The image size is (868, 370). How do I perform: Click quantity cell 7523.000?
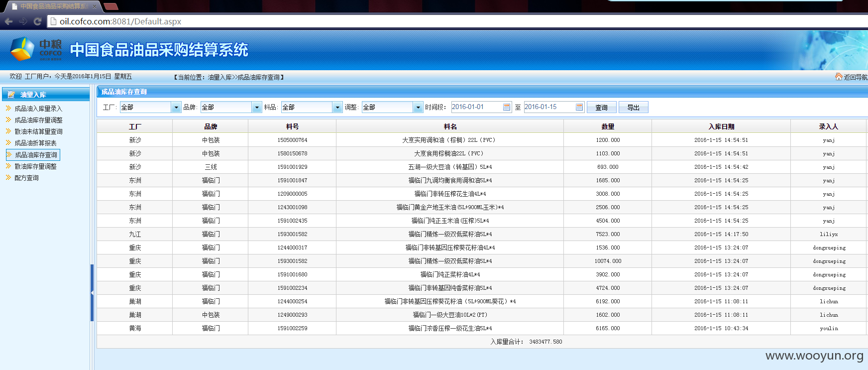click(608, 235)
